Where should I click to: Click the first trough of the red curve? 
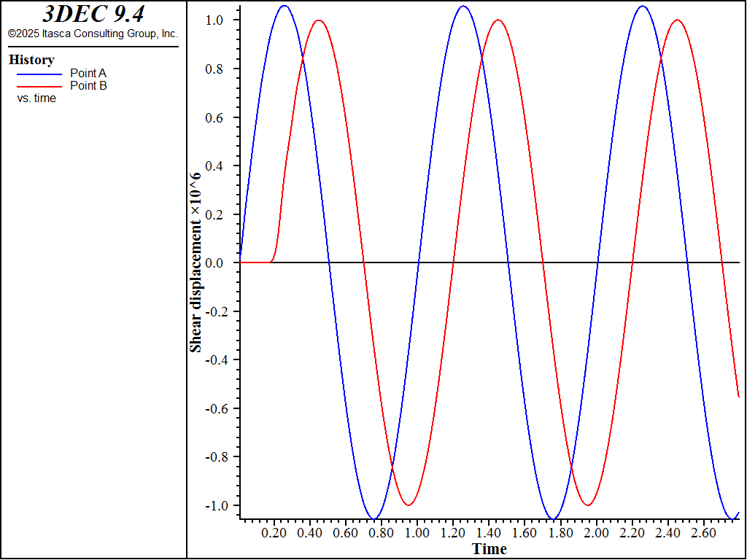[x=409, y=505]
